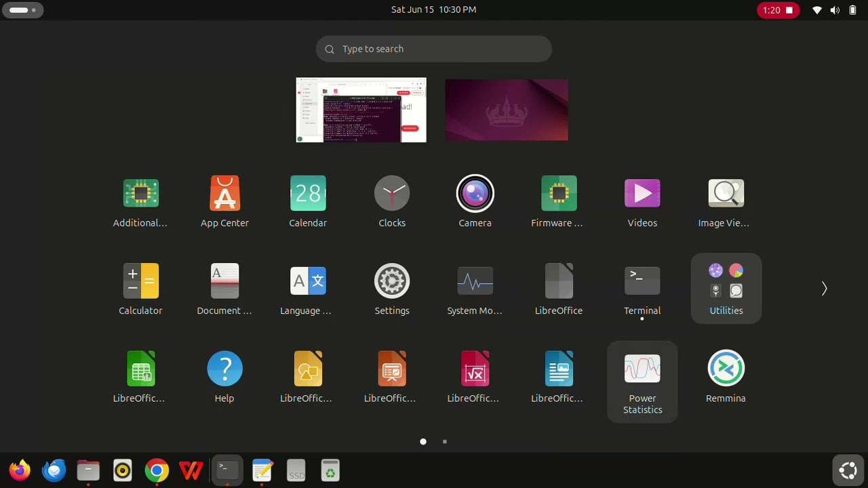
Task: Open Firefox from the dock
Action: pos(20,470)
